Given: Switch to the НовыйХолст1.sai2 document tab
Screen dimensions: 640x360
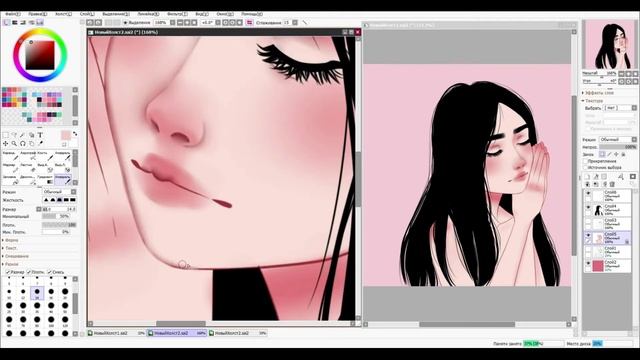Looking at the screenshot, I should [116, 333].
